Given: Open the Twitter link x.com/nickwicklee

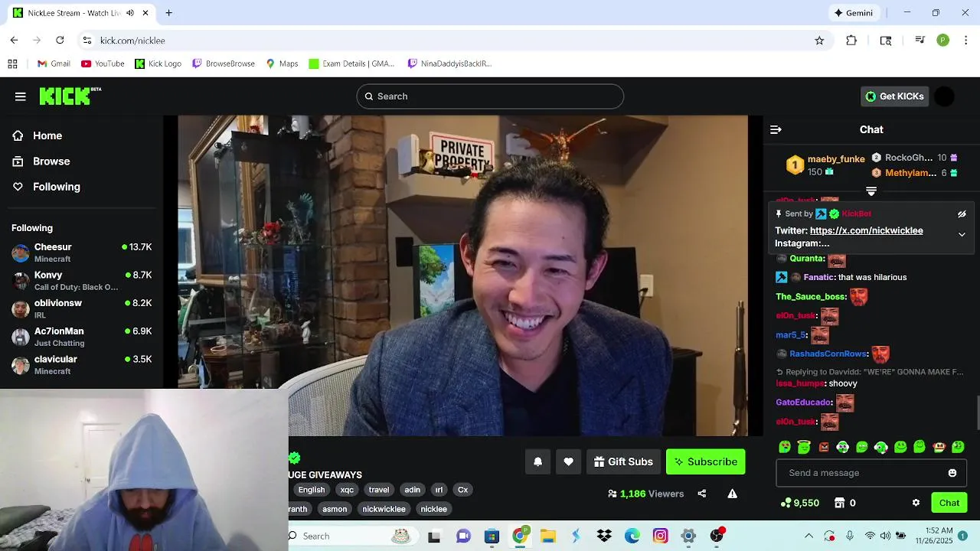Looking at the screenshot, I should pos(866,230).
